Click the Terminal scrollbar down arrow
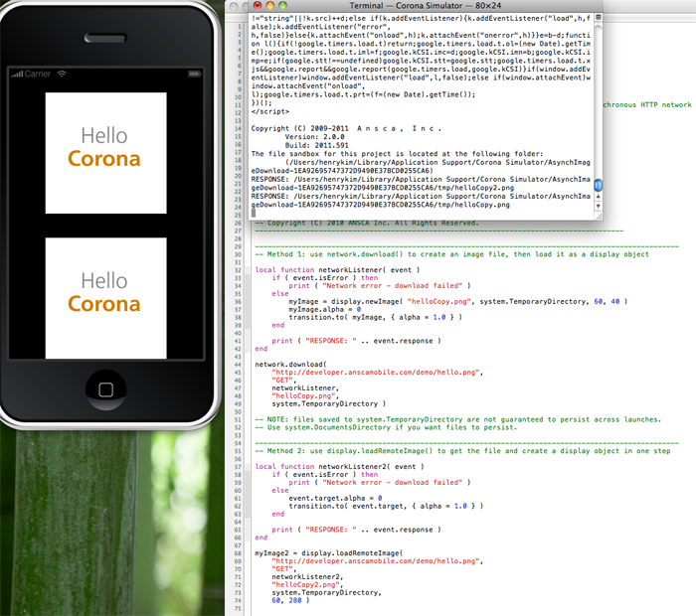696x616 pixels. pyautogui.click(x=598, y=206)
